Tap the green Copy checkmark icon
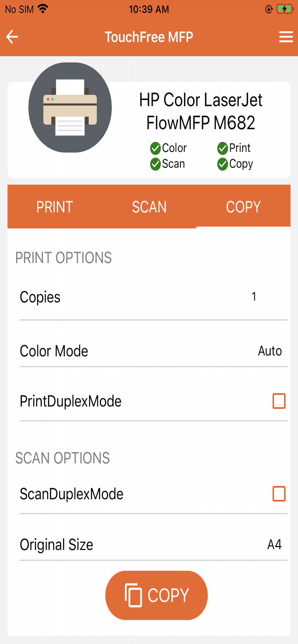The width and height of the screenshot is (298, 644). click(x=223, y=164)
